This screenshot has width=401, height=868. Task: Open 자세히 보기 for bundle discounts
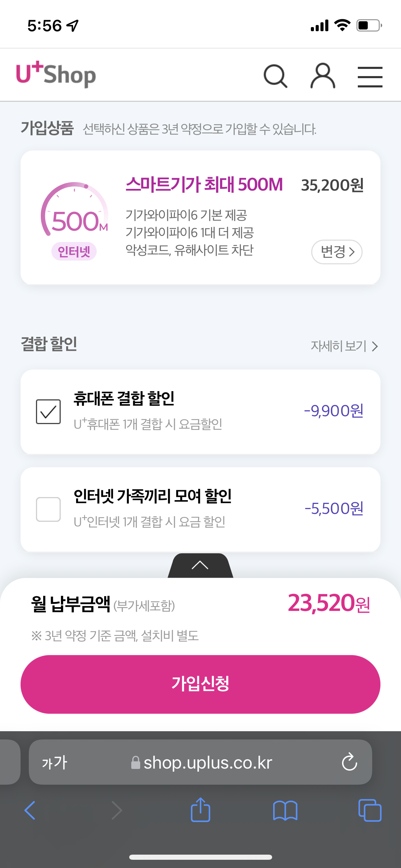point(344,346)
